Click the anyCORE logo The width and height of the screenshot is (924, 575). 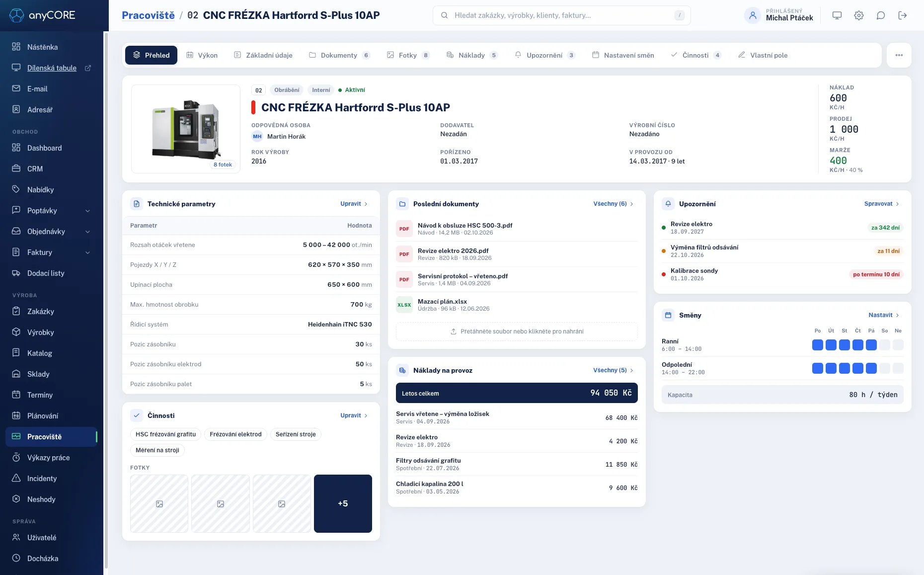point(43,15)
